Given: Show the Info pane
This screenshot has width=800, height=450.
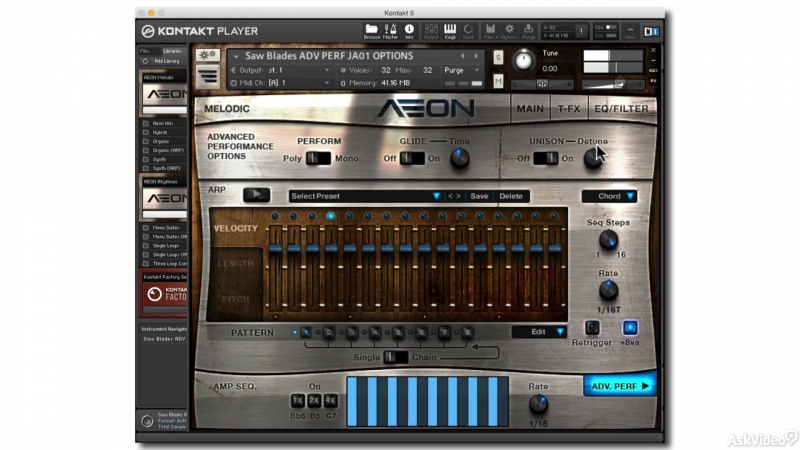Looking at the screenshot, I should [x=409, y=31].
